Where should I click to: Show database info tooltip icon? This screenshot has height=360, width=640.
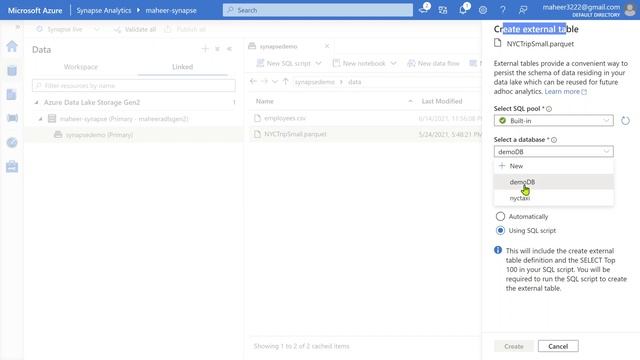click(x=554, y=140)
